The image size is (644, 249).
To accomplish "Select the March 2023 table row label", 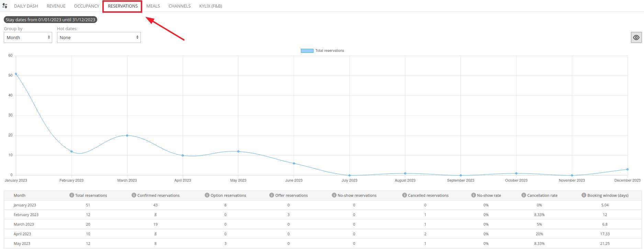I will (x=24, y=224).
